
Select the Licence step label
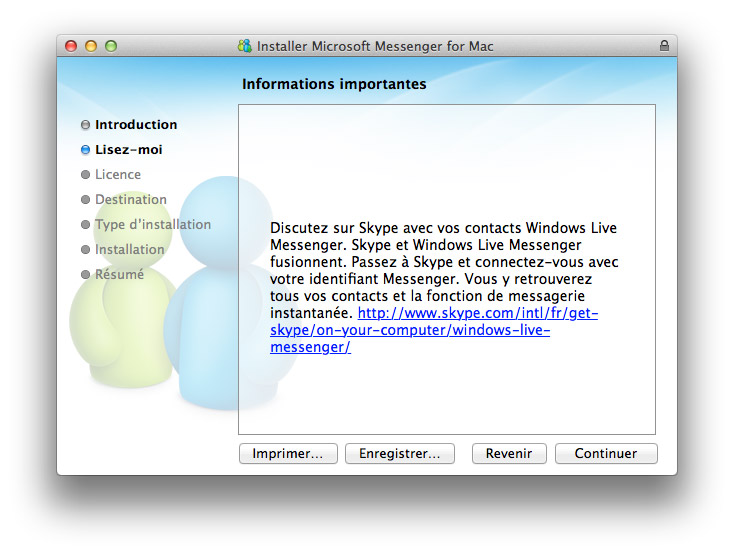118,175
